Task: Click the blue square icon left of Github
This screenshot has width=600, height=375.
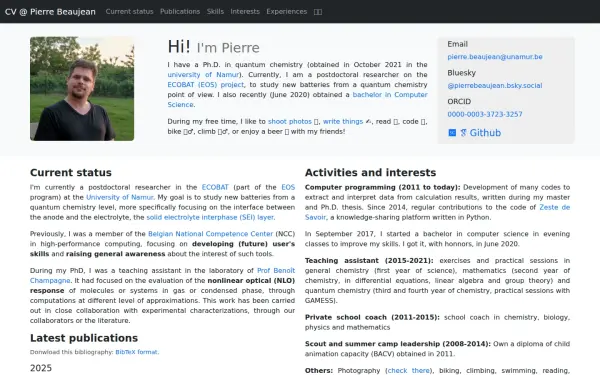Action: (452, 133)
